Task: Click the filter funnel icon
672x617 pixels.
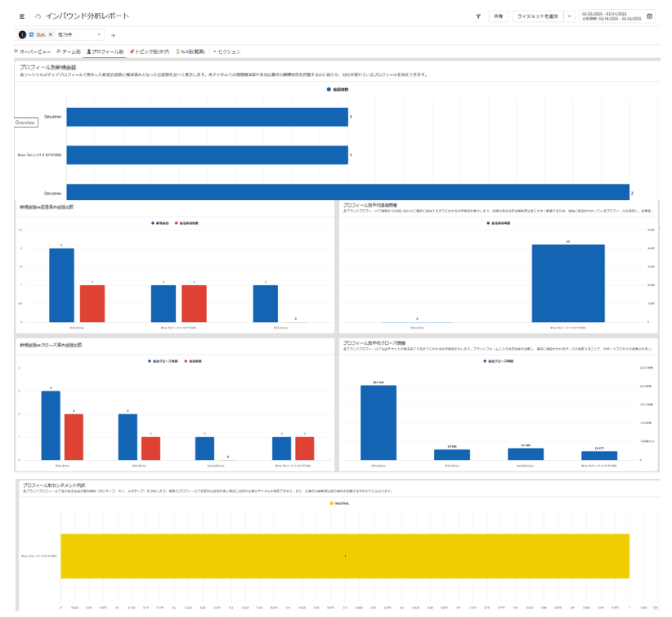Action: click(x=478, y=16)
